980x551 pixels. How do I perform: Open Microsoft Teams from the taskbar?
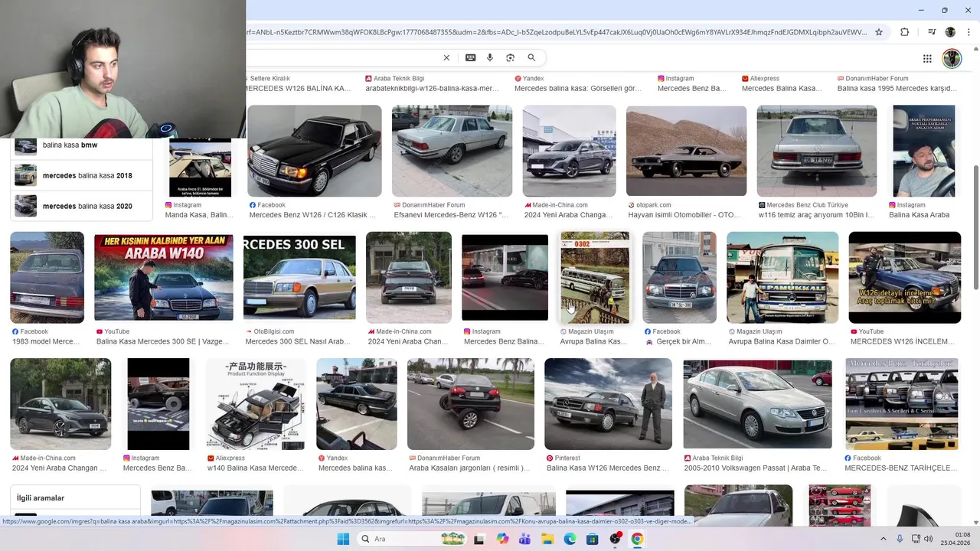point(524,539)
